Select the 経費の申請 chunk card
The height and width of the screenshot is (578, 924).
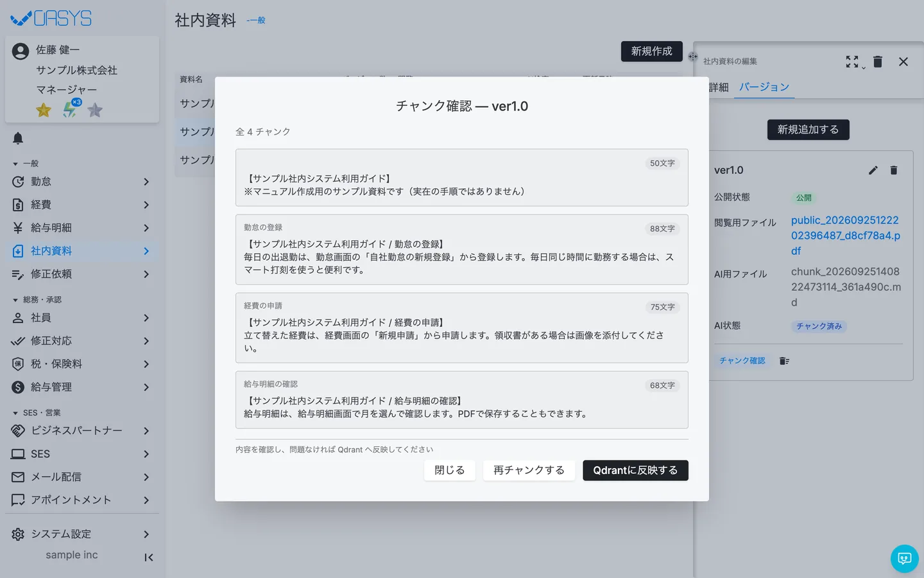(462, 328)
